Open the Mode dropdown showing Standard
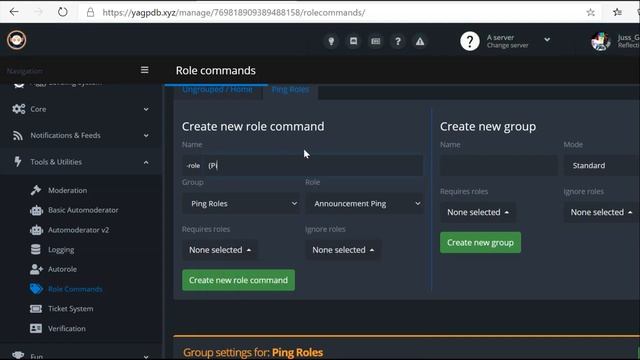The image size is (640, 360). 602,165
